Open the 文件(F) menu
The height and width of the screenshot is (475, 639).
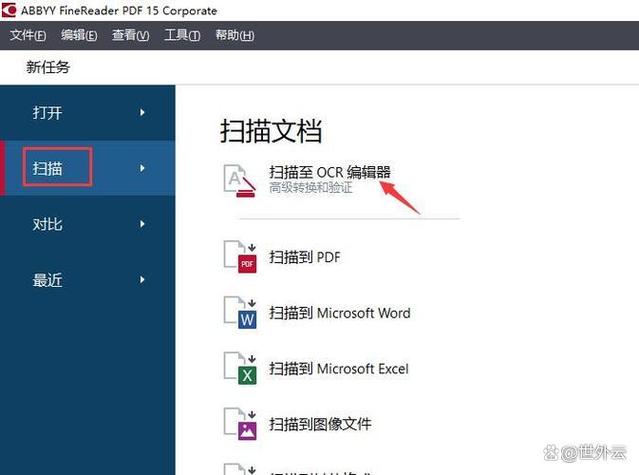(28, 35)
